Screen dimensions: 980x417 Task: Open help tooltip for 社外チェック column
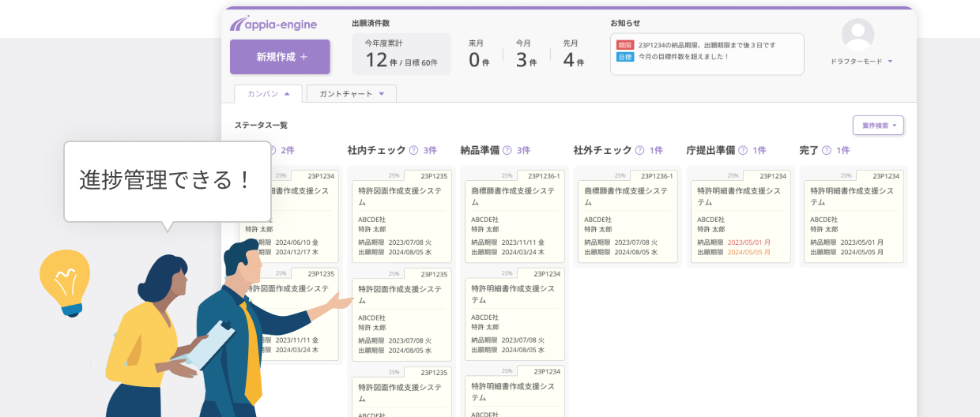(x=639, y=150)
